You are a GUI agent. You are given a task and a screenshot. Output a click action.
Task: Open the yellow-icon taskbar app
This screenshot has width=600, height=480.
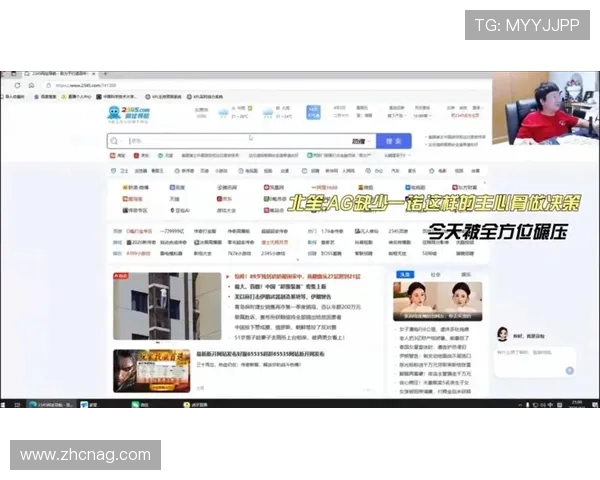194,404
